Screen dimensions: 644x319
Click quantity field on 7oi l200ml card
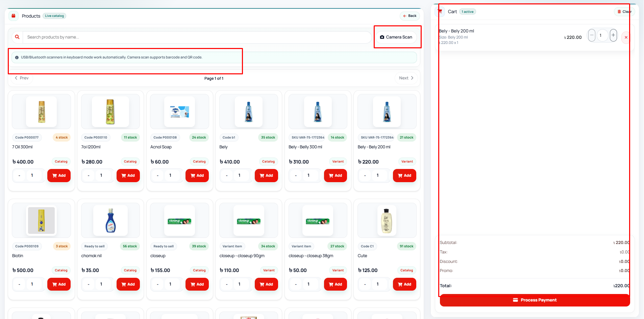(x=101, y=176)
